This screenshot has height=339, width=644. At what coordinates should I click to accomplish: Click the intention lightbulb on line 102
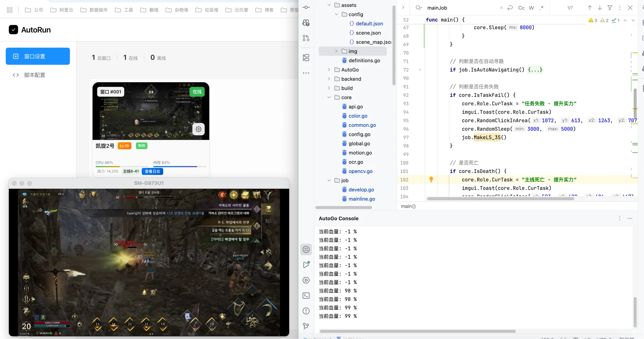point(431,180)
